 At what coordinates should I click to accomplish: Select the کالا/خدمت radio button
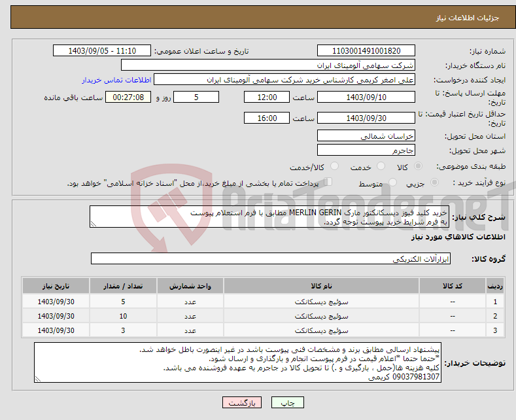click(x=334, y=166)
